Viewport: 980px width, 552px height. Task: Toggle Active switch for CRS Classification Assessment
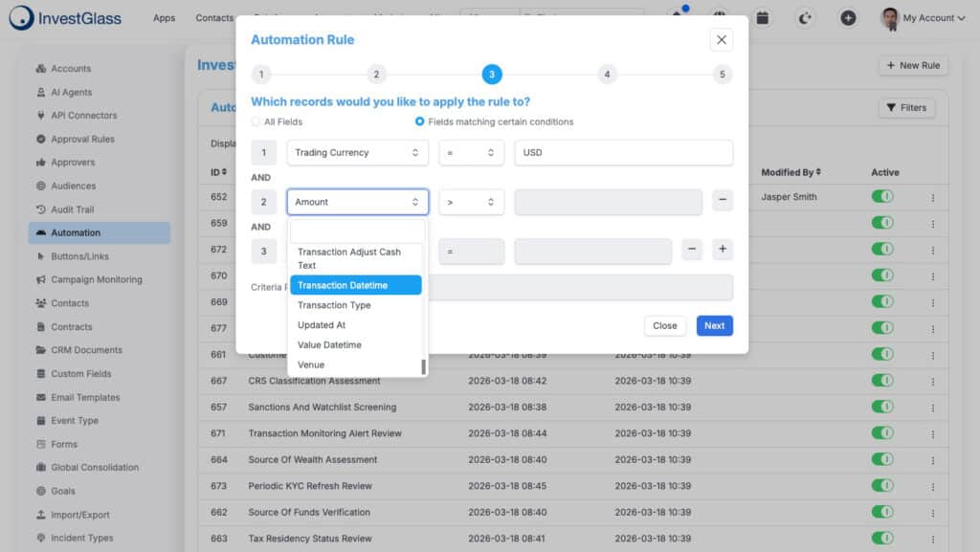(882, 381)
